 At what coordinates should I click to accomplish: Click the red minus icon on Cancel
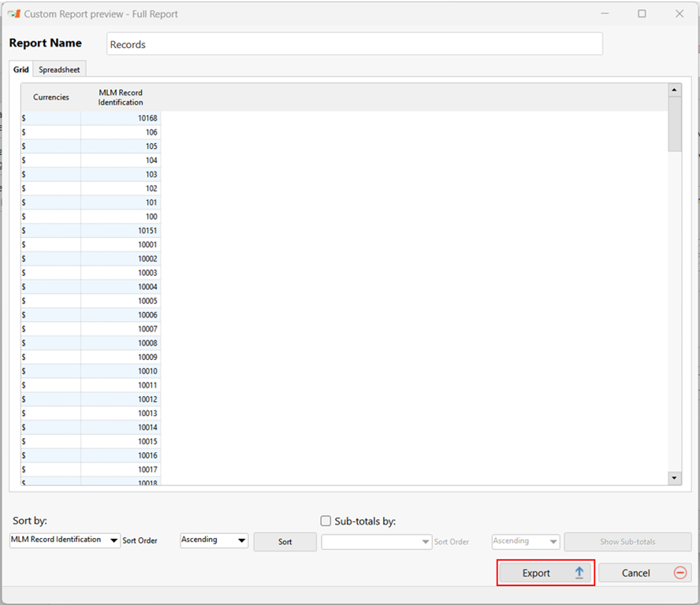[x=680, y=573]
